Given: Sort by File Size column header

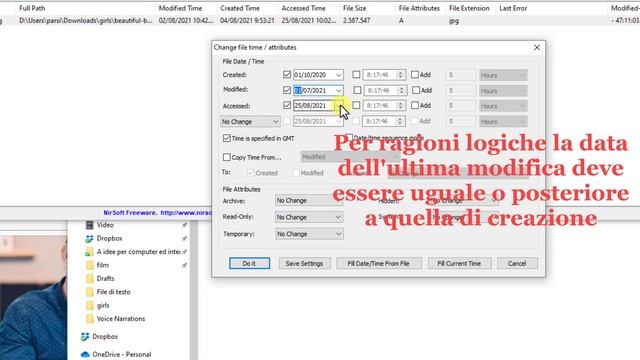Looking at the screenshot, I should pos(367,8).
